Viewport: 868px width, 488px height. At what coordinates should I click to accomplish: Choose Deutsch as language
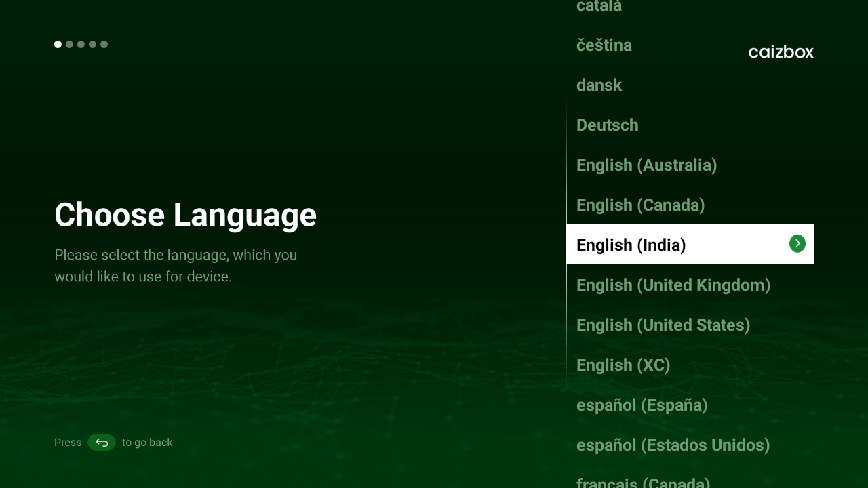[607, 125]
